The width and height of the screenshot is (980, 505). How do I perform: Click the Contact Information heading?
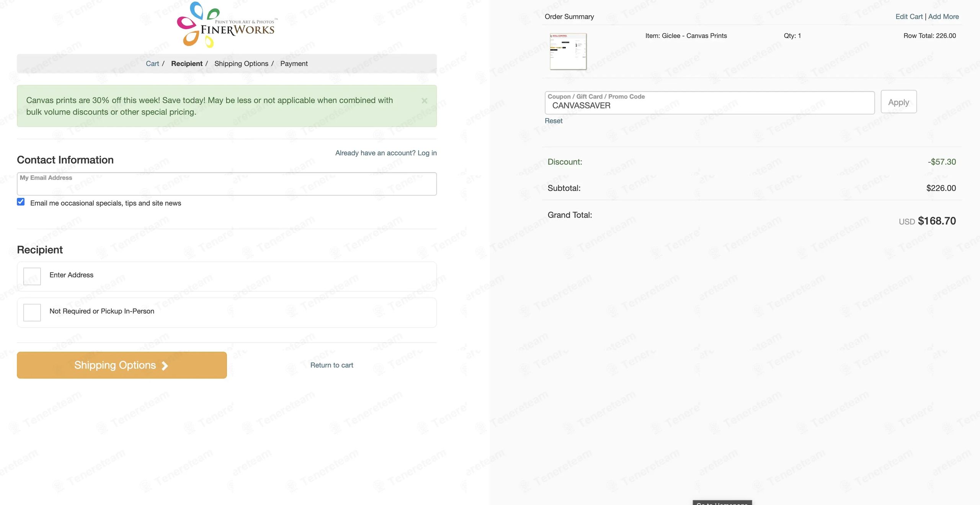click(x=65, y=160)
